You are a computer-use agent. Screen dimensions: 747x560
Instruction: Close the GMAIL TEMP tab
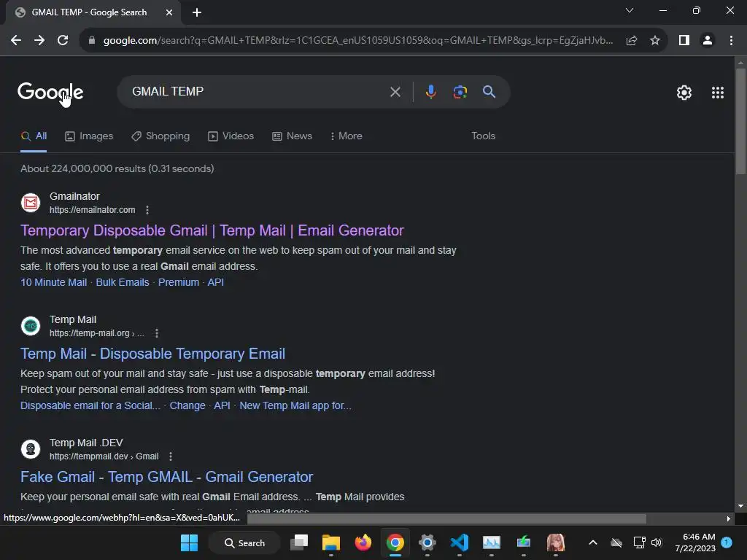coord(169,12)
